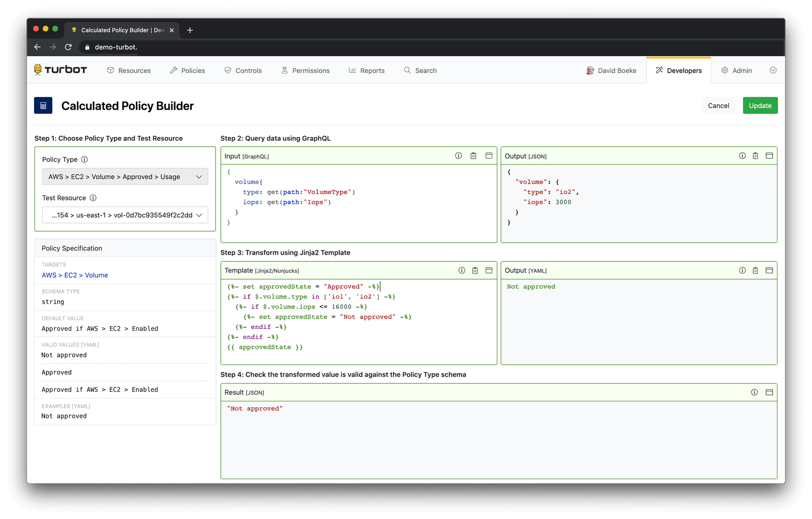Click inside the Jinja2 template editor
The width and height of the screenshot is (812, 519).
(359, 321)
